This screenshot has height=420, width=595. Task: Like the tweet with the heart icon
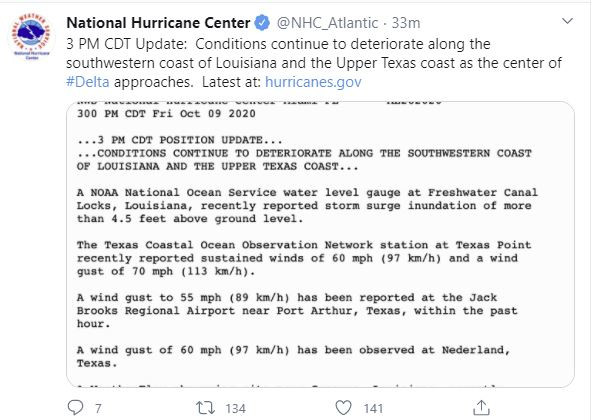(x=343, y=408)
